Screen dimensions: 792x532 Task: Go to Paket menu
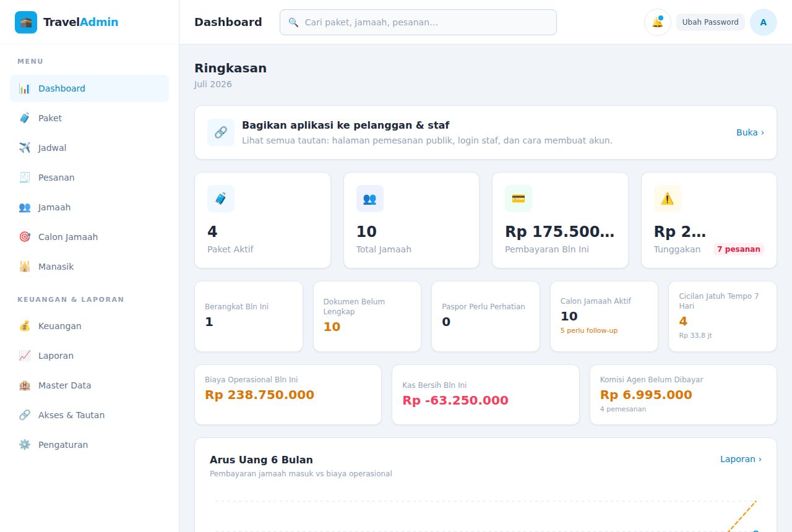click(x=89, y=118)
